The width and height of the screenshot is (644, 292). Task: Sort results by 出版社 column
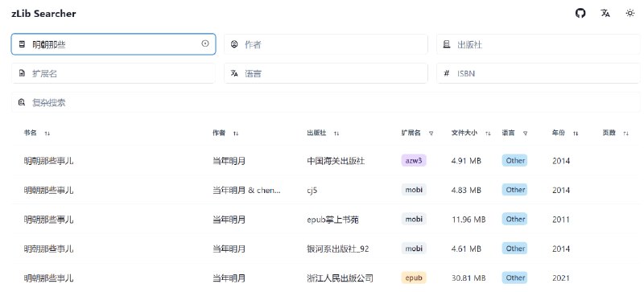pyautogui.click(x=336, y=133)
